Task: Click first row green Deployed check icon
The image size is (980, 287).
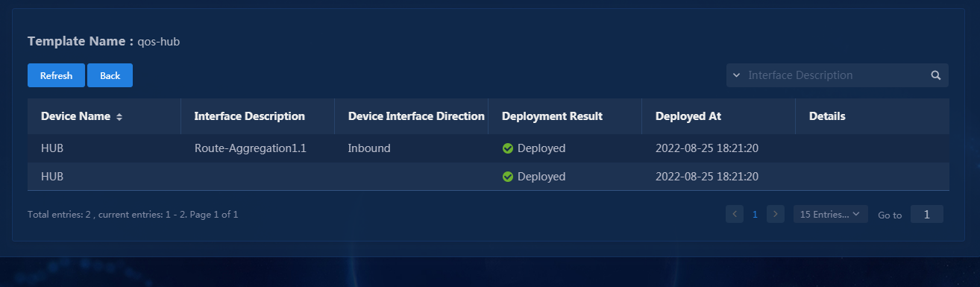Action: tap(508, 148)
